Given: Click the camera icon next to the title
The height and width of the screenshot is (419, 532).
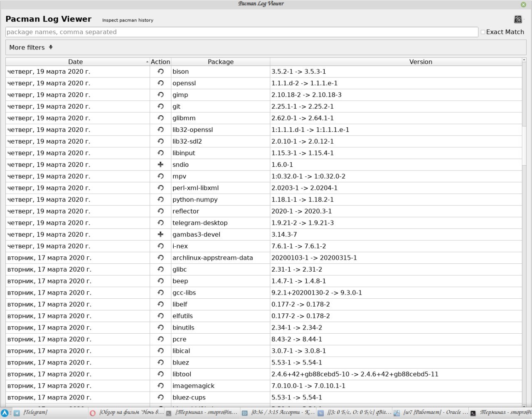Looking at the screenshot, I should (x=518, y=19).
